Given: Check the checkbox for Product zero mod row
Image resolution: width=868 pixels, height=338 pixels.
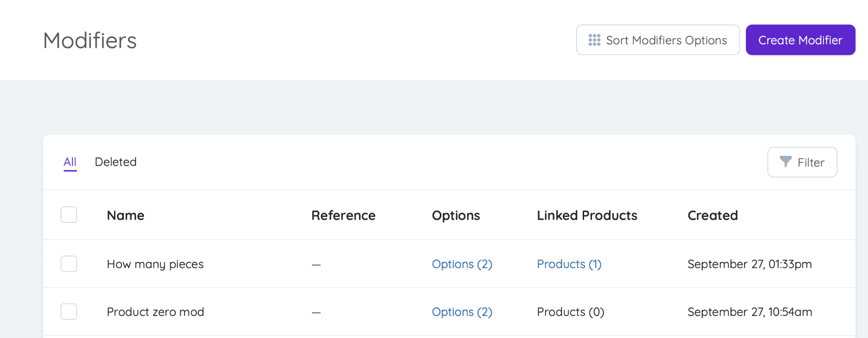Looking at the screenshot, I should (68, 311).
